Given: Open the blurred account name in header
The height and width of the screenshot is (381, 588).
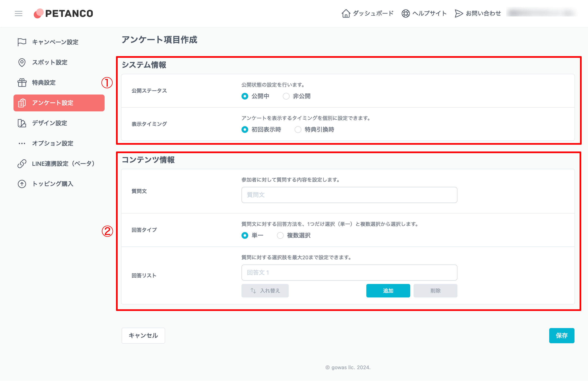Looking at the screenshot, I should 542,13.
